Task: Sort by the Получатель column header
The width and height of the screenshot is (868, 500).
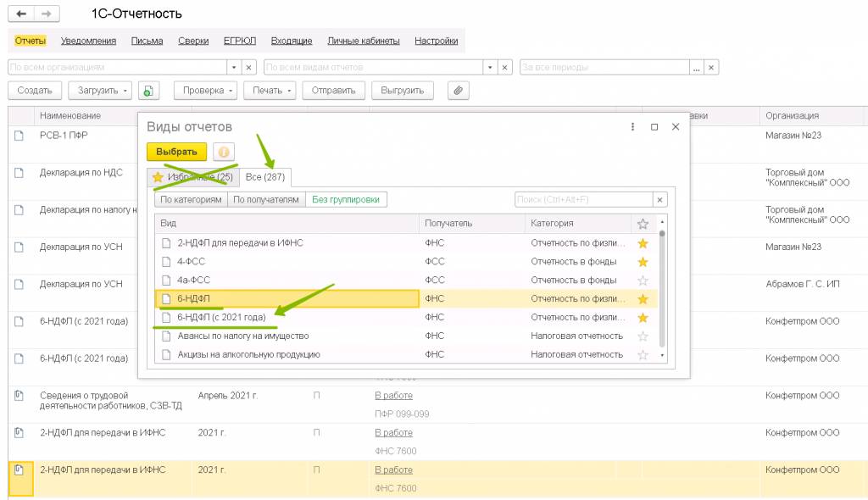Action: click(471, 224)
